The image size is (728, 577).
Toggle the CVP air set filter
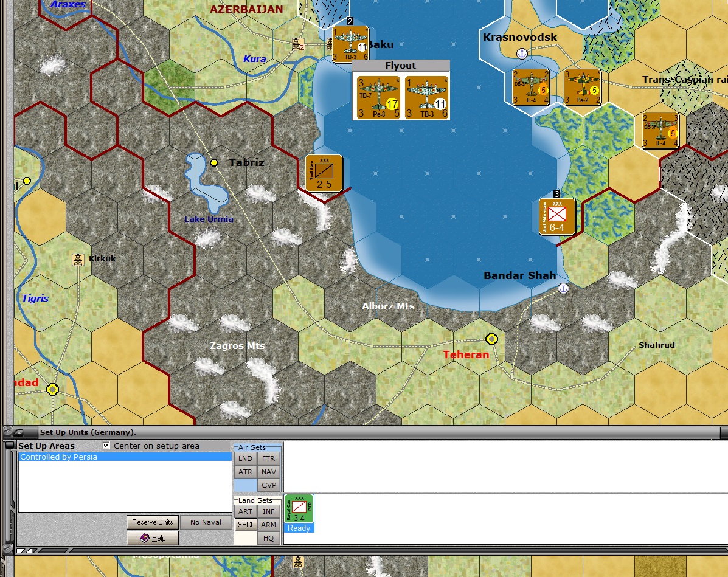[x=268, y=485]
